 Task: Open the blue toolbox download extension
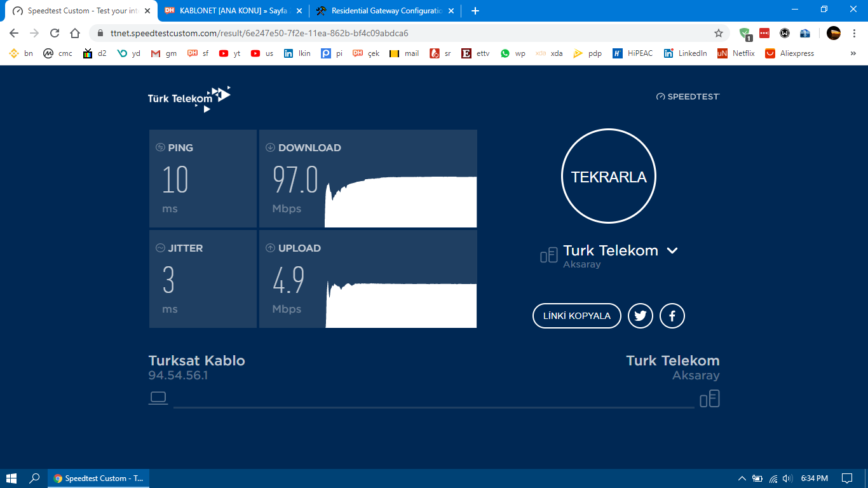point(805,33)
